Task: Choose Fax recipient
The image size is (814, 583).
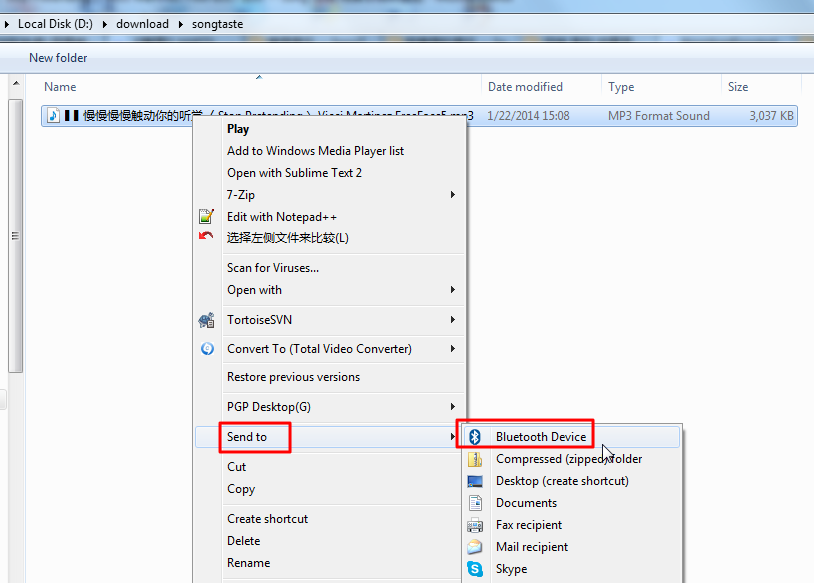Action: tap(528, 525)
